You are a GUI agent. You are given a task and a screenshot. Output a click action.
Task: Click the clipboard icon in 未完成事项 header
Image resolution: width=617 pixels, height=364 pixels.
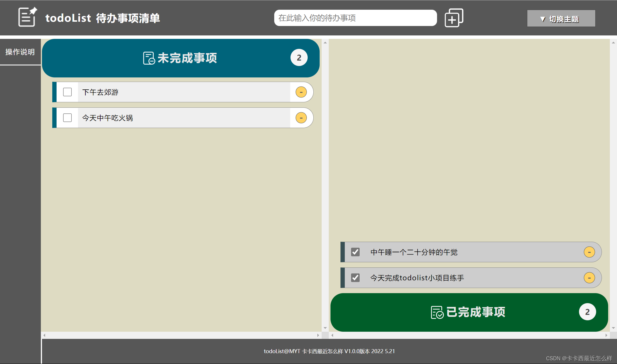point(148,57)
